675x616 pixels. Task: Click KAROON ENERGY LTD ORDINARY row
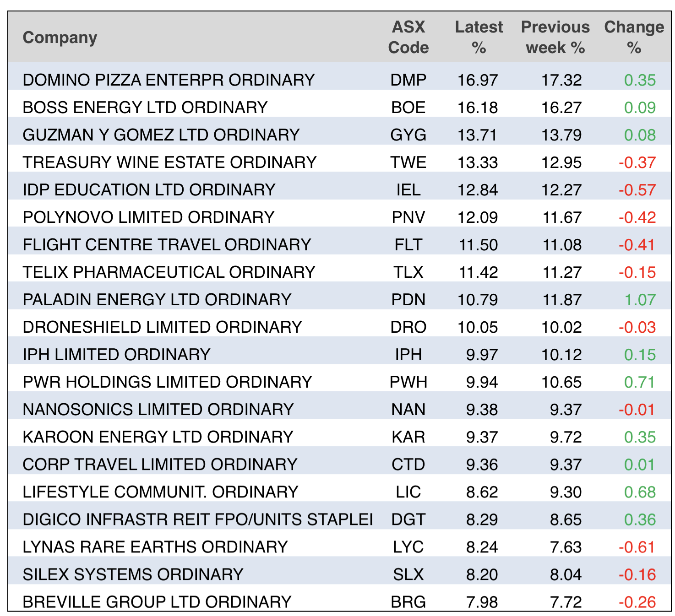pyautogui.click(x=158, y=437)
